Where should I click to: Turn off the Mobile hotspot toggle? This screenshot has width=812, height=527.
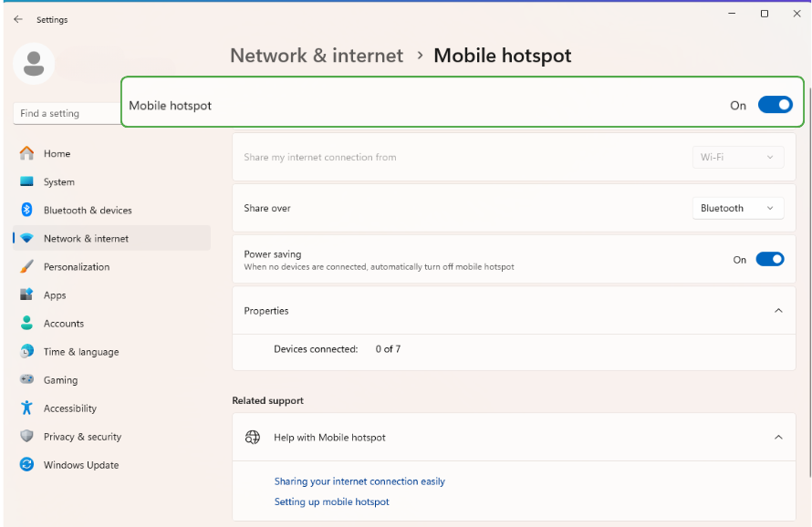click(x=776, y=105)
